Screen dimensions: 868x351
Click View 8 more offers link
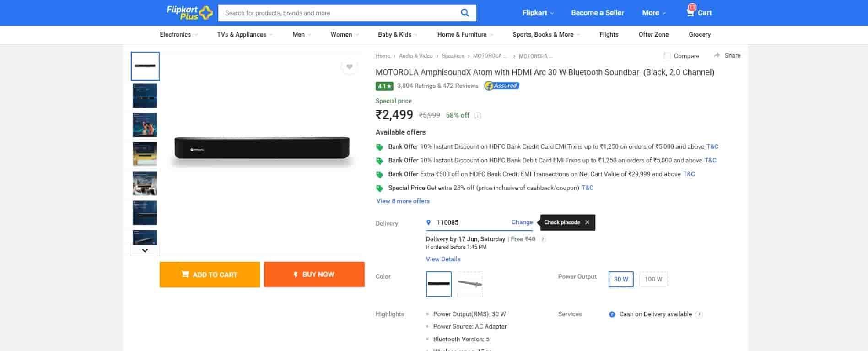point(403,201)
